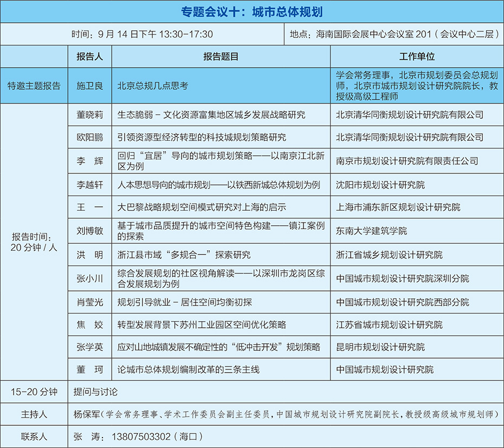504x448 pixels.
Task: Click speaker name '董晓莉'
Action: [x=89, y=115]
